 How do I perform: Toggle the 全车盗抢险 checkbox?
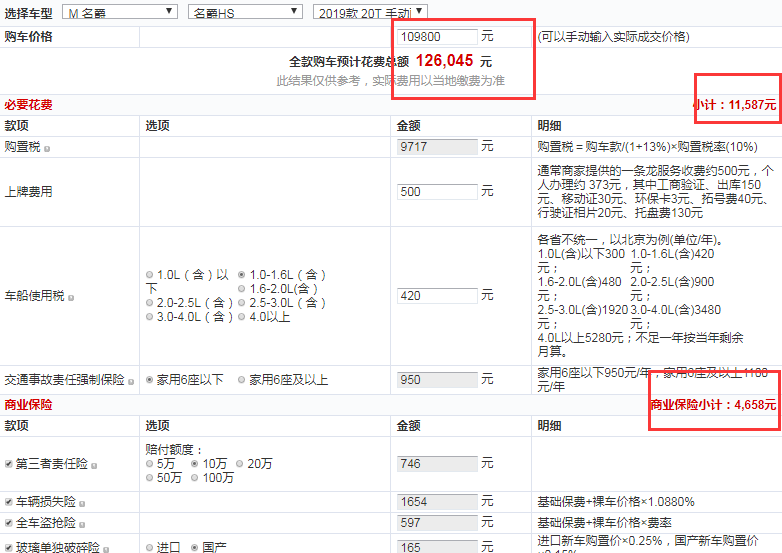click(x=8, y=523)
